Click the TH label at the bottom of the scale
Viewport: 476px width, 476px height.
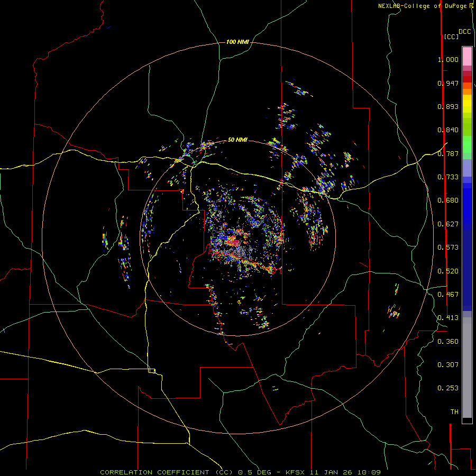point(454,412)
